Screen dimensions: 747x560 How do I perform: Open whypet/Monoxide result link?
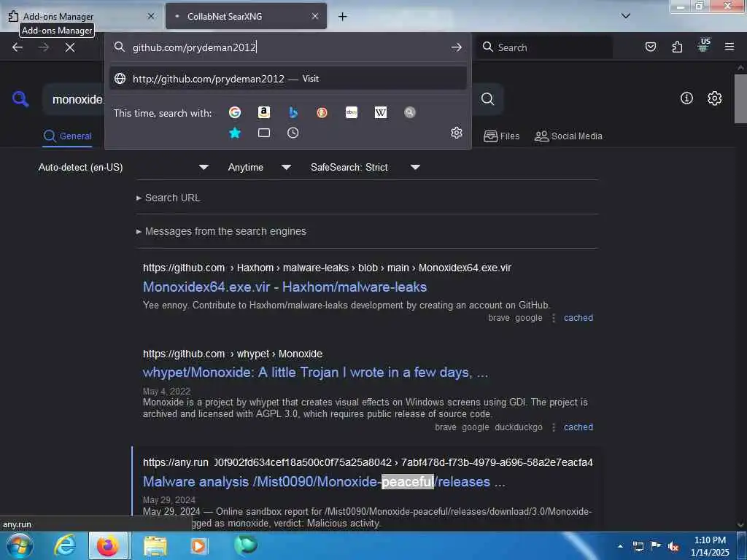[x=315, y=373]
